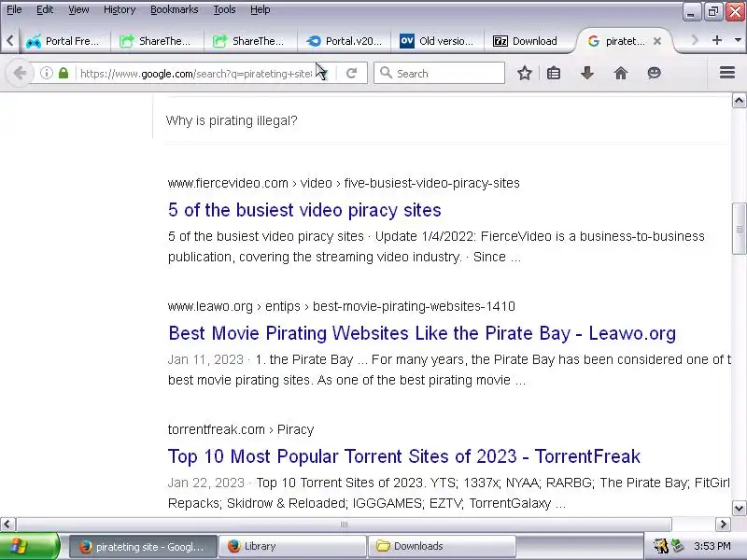Go back using the Back arrow button
The height and width of the screenshot is (560, 747).
(x=20, y=74)
